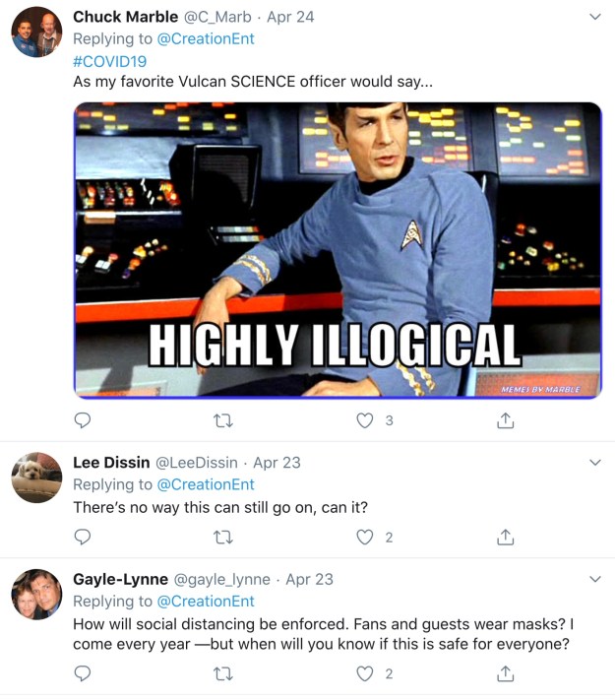The height and width of the screenshot is (700, 615).
Task: Like Chuck Marble's tweet with 3 likes
Action: pos(365,420)
